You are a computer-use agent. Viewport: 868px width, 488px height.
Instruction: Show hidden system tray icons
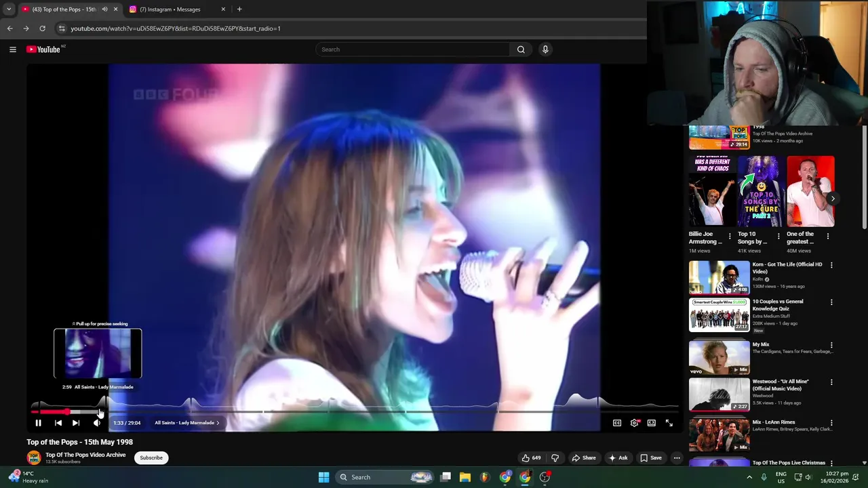[x=749, y=477]
